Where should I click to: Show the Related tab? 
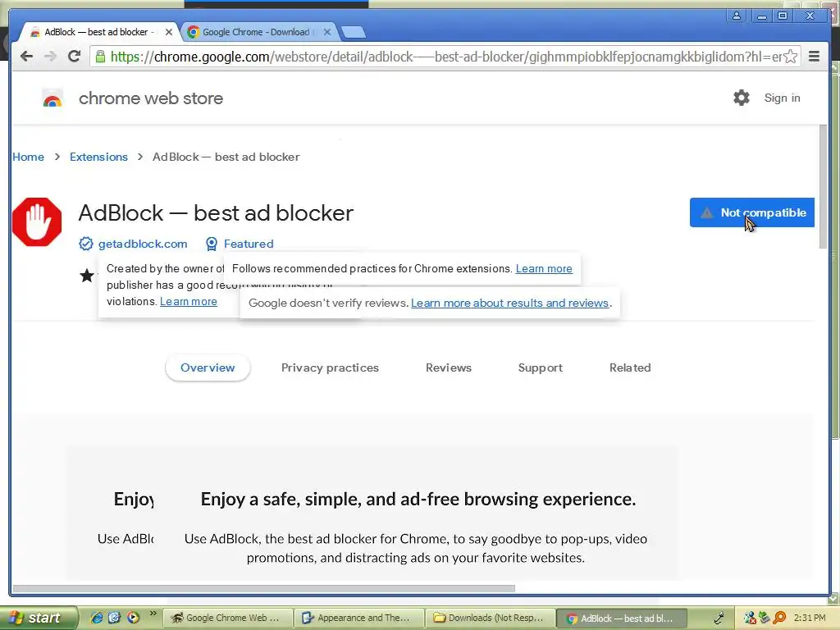pos(630,367)
